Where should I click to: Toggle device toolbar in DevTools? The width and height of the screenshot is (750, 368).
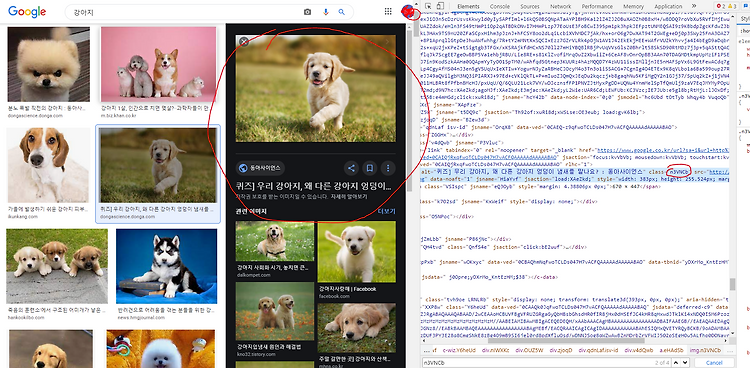point(440,6)
